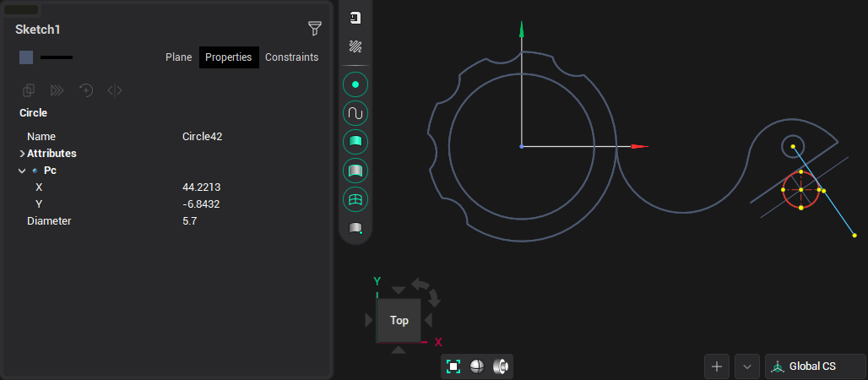Click the filter funnel icon in Sketch1 panel
The width and height of the screenshot is (868, 380).
coord(315,30)
